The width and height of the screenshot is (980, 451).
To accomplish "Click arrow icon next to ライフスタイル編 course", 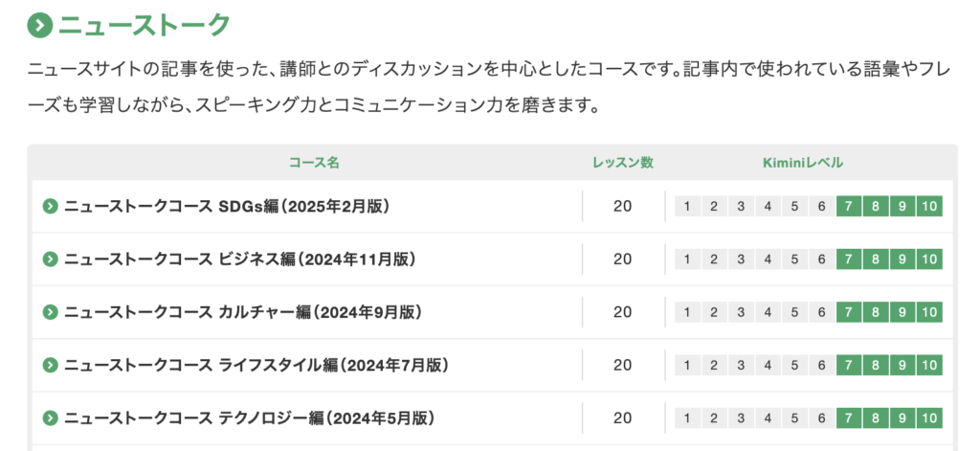I will (51, 365).
